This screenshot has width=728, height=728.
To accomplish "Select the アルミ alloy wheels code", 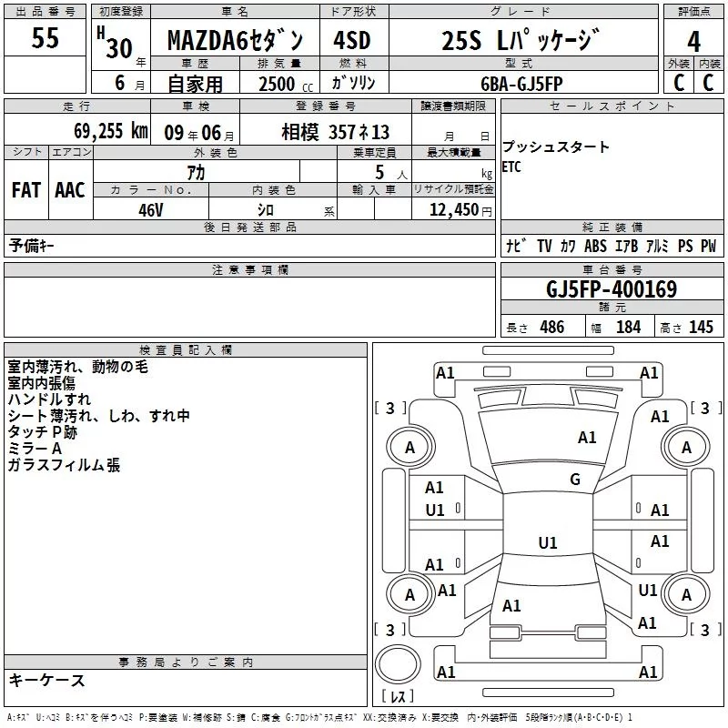I will [657, 246].
